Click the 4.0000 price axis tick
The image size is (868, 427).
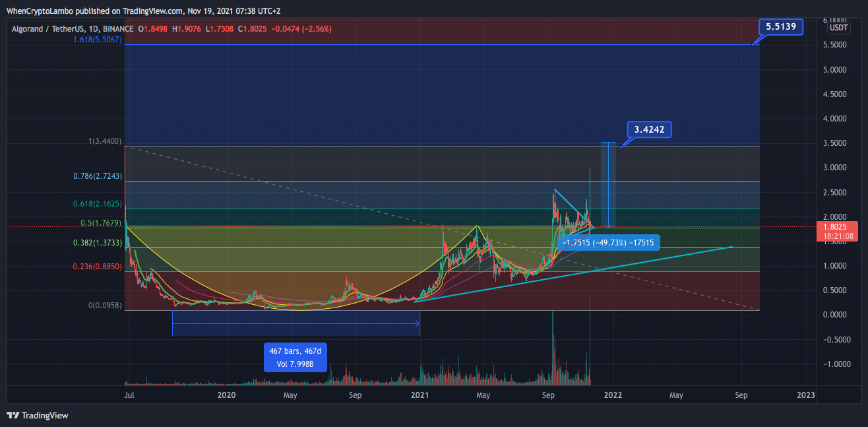pyautogui.click(x=834, y=119)
